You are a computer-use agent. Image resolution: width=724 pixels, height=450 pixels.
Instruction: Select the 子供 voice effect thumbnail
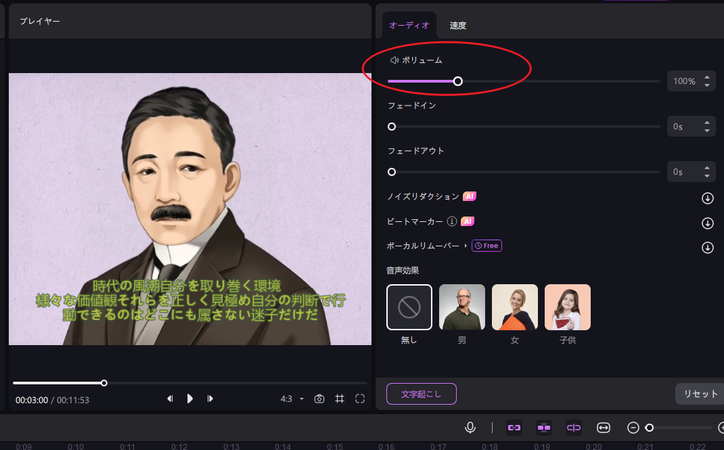(567, 307)
